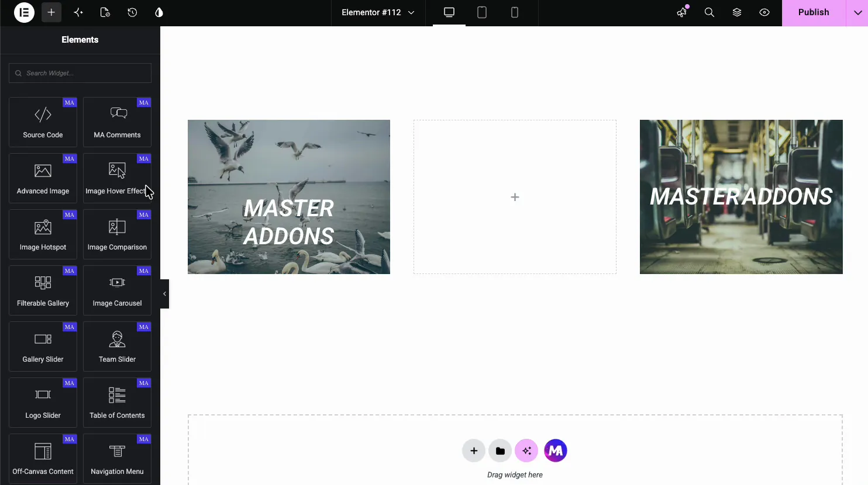Viewport: 868px width, 485px height.
Task: Open the Elementor #112 document dropdown
Action: 378,12
